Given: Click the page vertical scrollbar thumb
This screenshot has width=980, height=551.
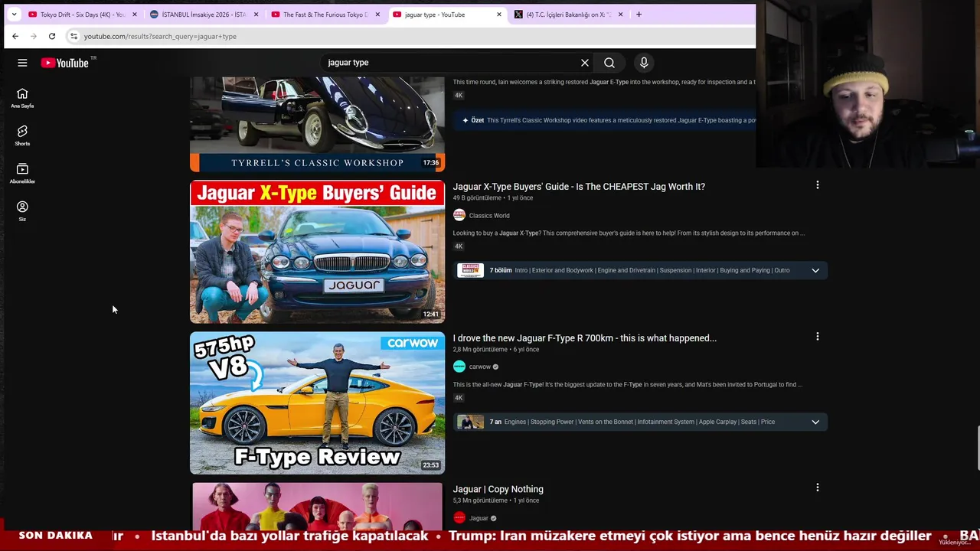Looking at the screenshot, I should click(x=977, y=447).
